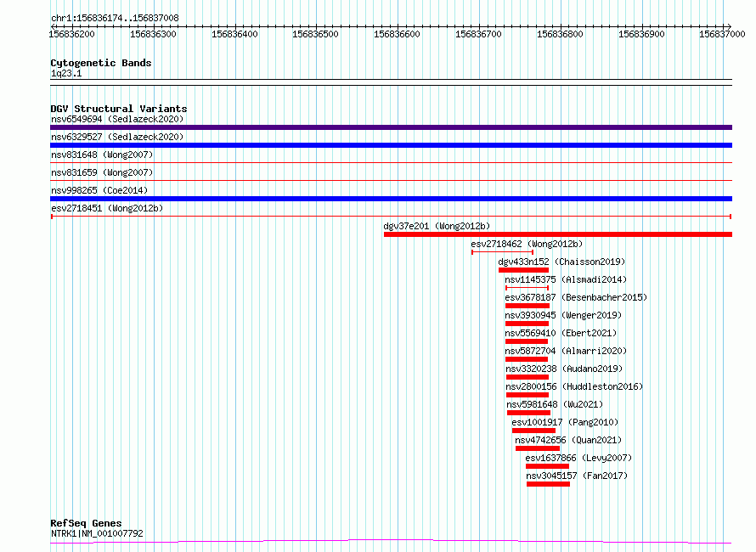Click the 156836400 ruler tick label
The width and height of the screenshot is (756, 552).
pyautogui.click(x=234, y=34)
